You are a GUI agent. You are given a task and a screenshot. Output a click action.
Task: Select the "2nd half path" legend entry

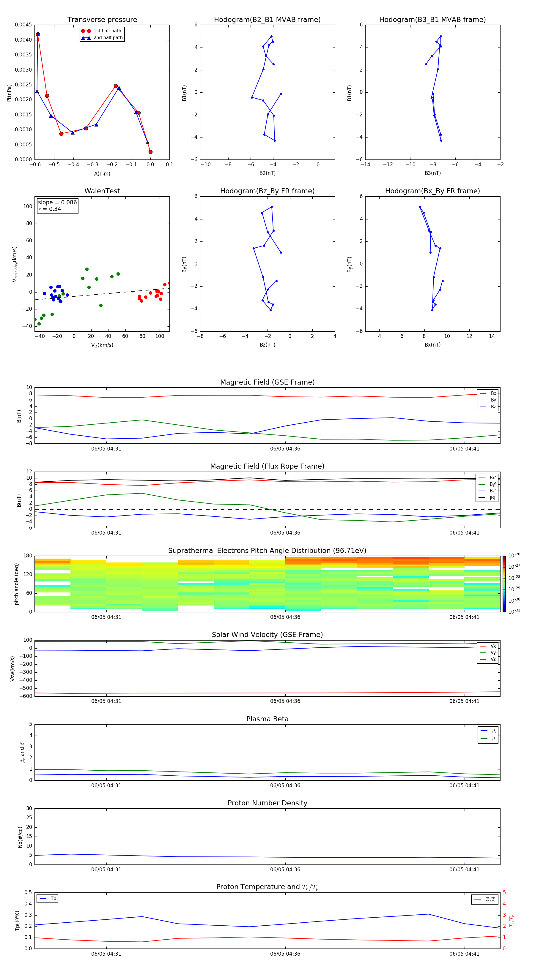tap(102, 38)
